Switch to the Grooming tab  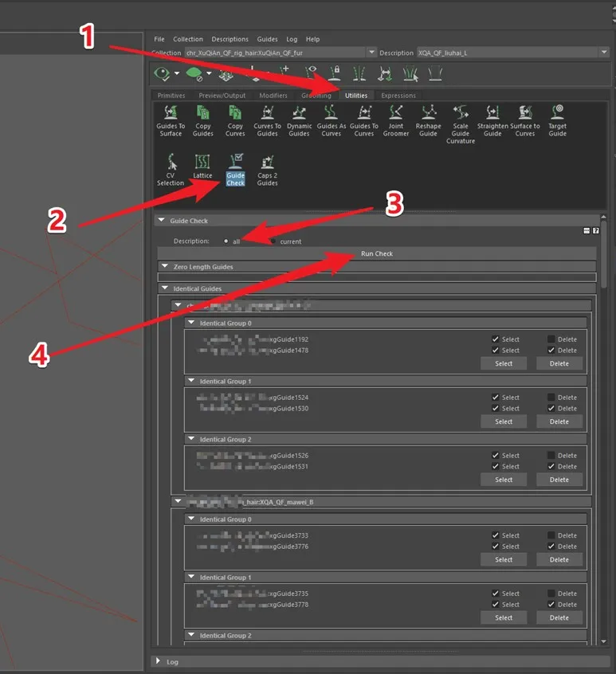click(x=316, y=96)
